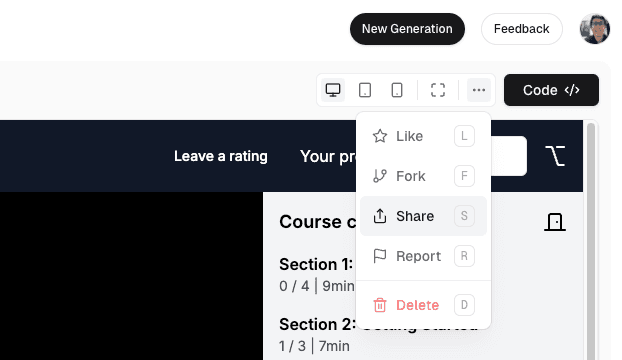Select the Share menu item
Viewport: 622px width, 360px height.
coord(423,216)
